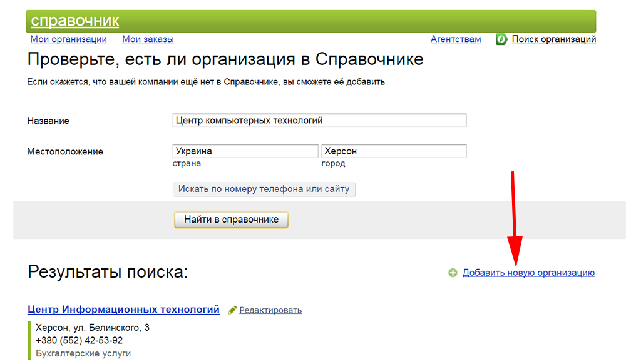Click the pencil icon beside Редактировать
Viewport: 626px width, 364px height.
pos(232,310)
